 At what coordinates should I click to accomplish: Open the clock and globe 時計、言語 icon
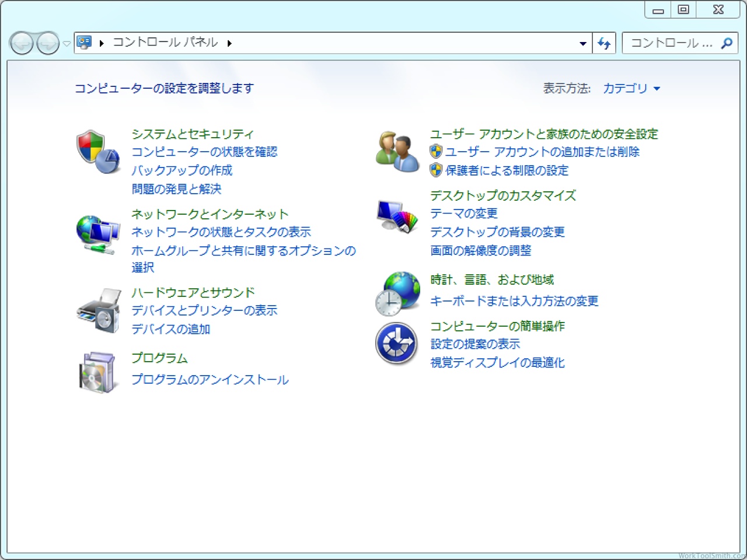[x=397, y=293]
